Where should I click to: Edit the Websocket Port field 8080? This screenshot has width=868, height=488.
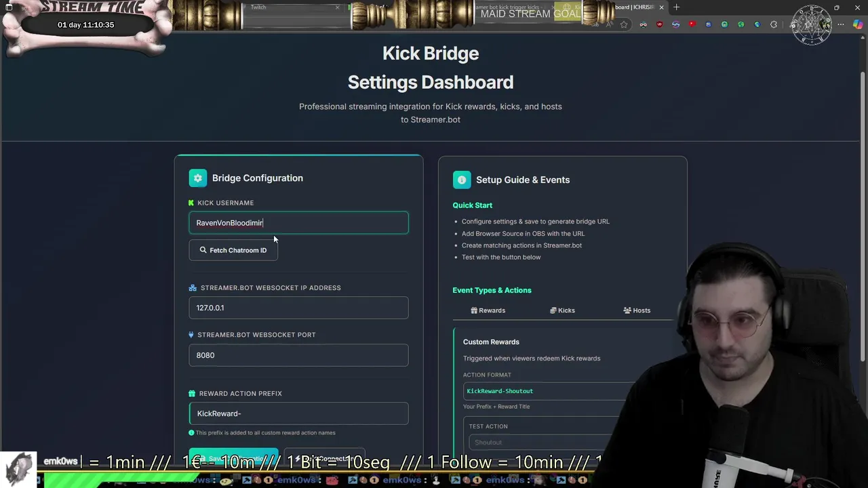coord(298,355)
